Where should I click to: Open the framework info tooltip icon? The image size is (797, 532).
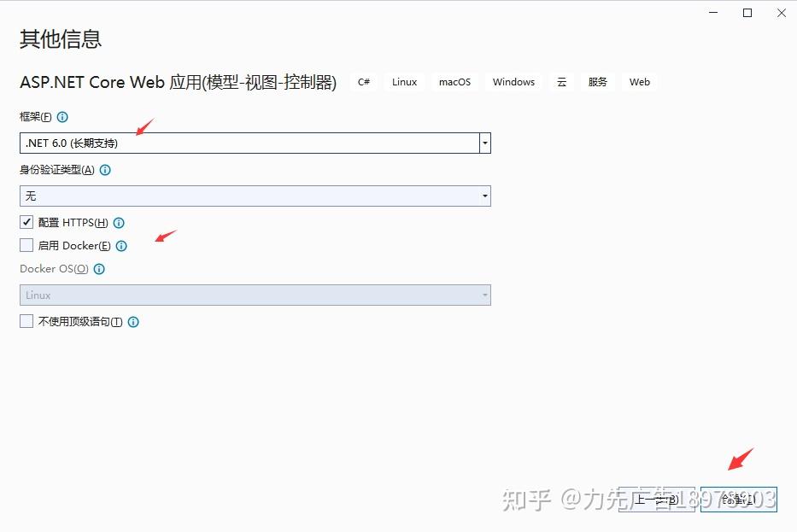point(62,117)
